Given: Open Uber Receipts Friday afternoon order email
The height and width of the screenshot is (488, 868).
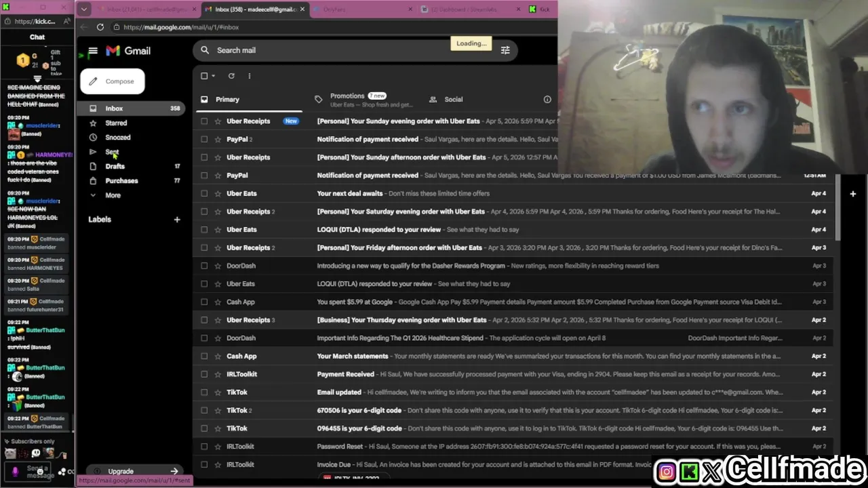Looking at the screenshot, I should pos(514,248).
